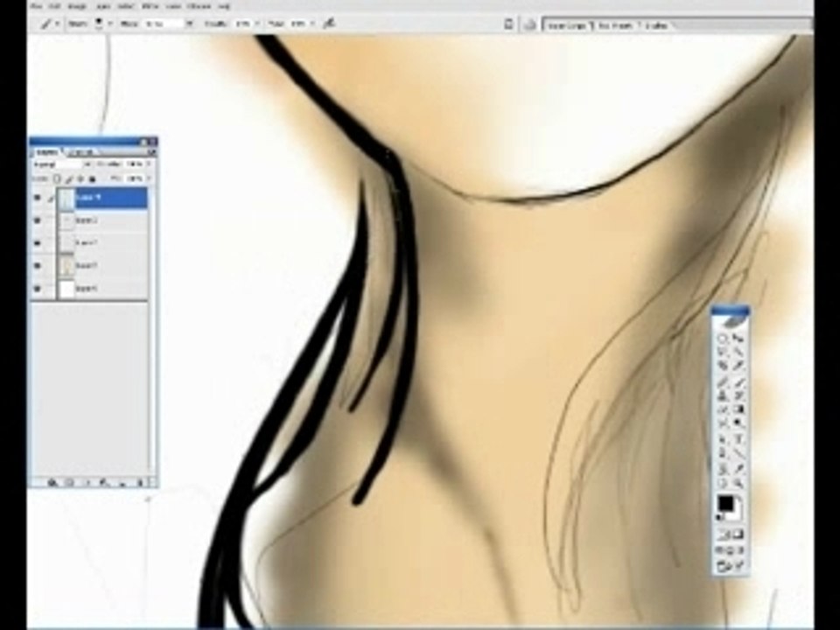Select the Eyedropper tool

[738, 469]
